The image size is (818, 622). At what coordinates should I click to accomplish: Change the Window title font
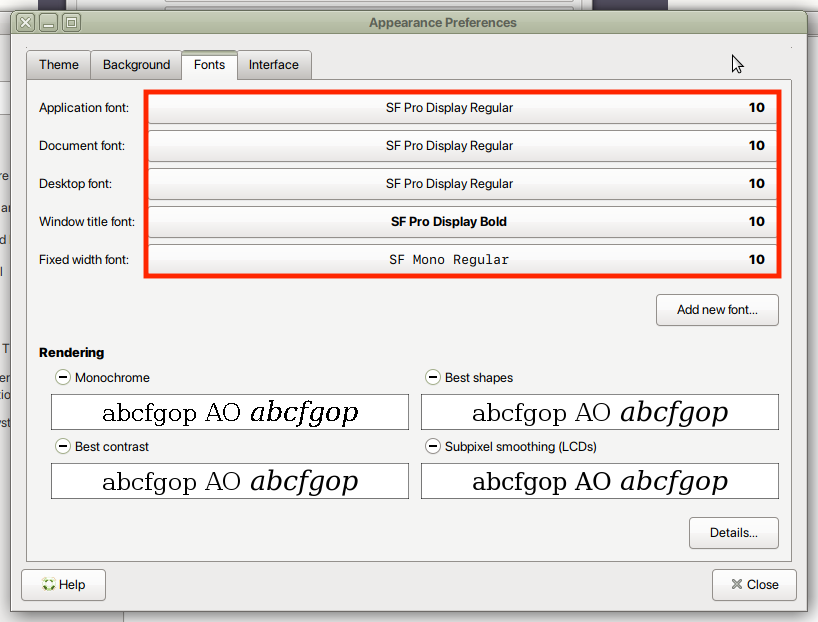(x=462, y=222)
